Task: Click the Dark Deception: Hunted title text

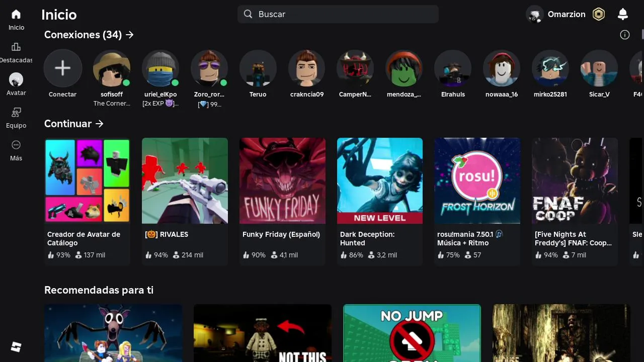Action: tap(367, 238)
